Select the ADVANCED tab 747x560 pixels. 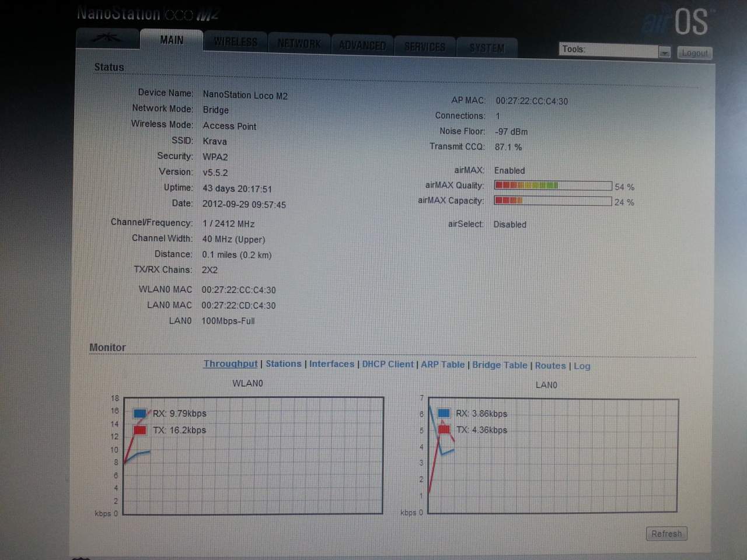(x=362, y=45)
